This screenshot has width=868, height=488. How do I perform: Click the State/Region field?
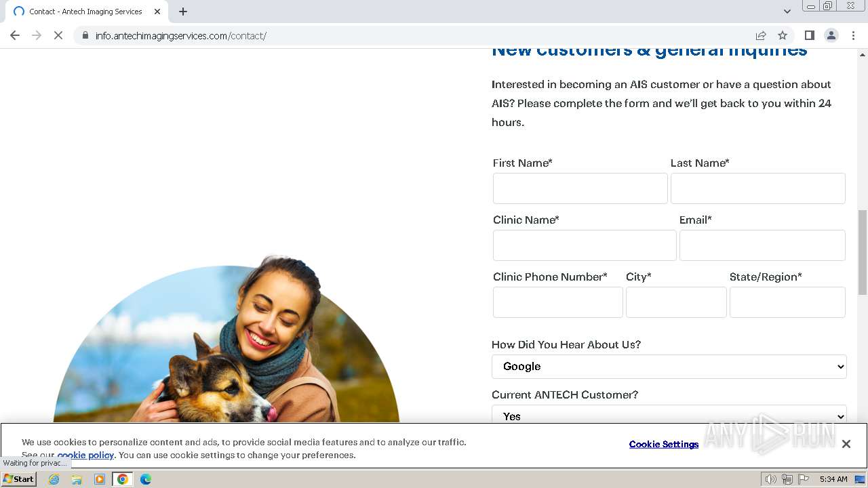point(787,302)
